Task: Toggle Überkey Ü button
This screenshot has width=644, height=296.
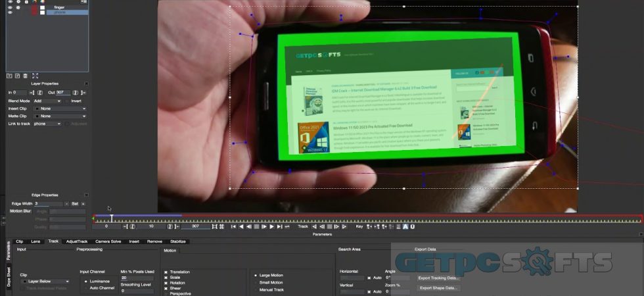Action: [x=413, y=226]
